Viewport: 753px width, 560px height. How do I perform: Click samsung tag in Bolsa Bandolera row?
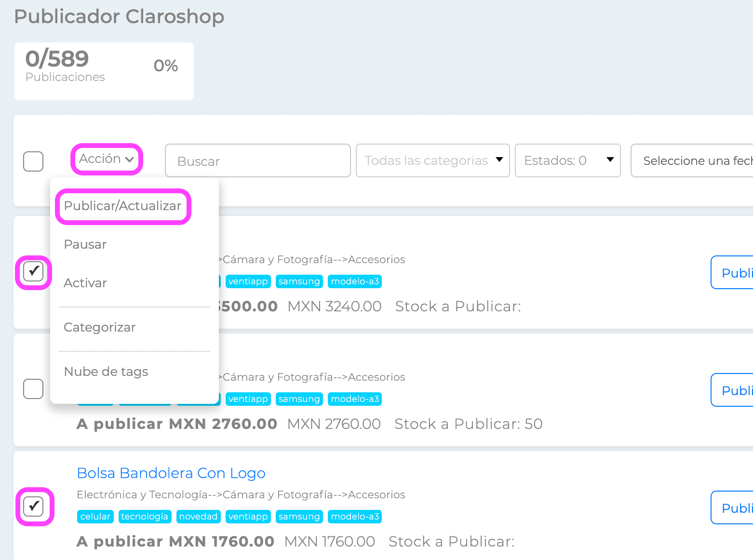tap(299, 517)
